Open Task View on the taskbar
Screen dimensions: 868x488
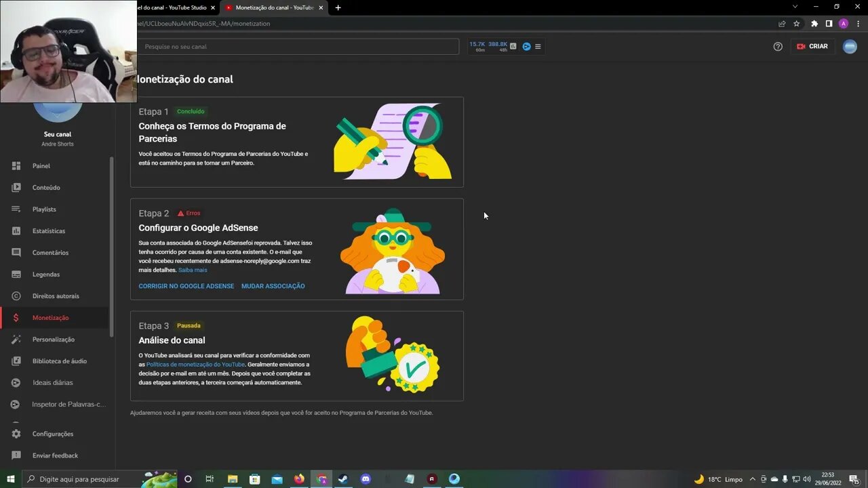click(x=210, y=479)
